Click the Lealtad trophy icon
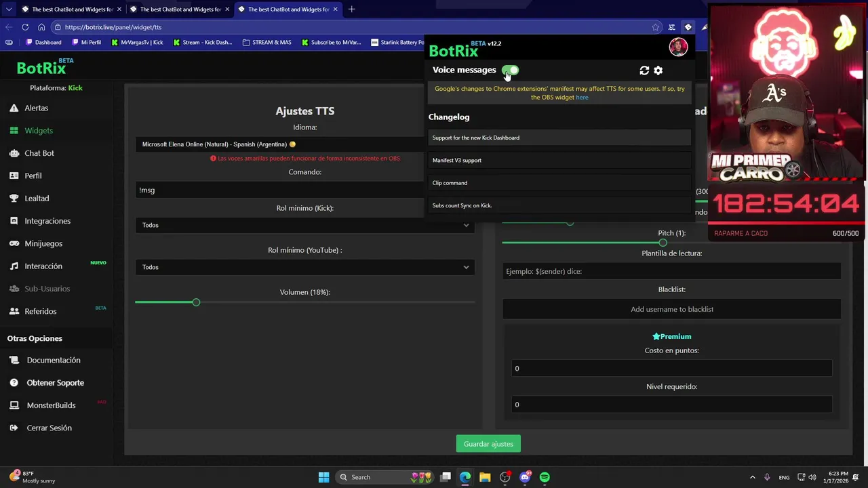This screenshot has width=868, height=488. [14, 198]
